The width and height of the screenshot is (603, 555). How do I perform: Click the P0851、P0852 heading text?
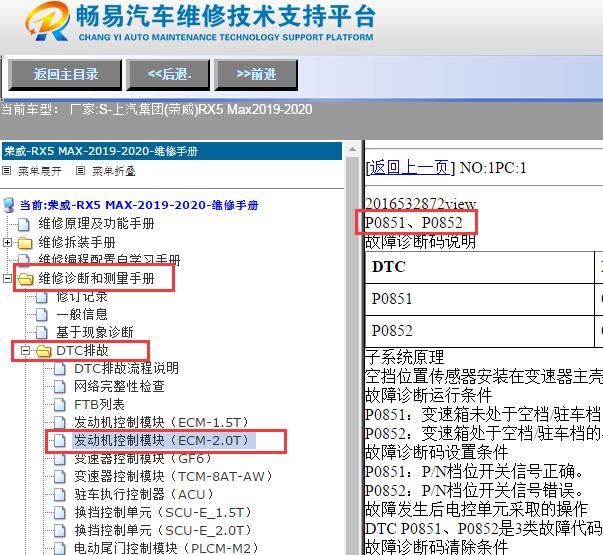413,222
